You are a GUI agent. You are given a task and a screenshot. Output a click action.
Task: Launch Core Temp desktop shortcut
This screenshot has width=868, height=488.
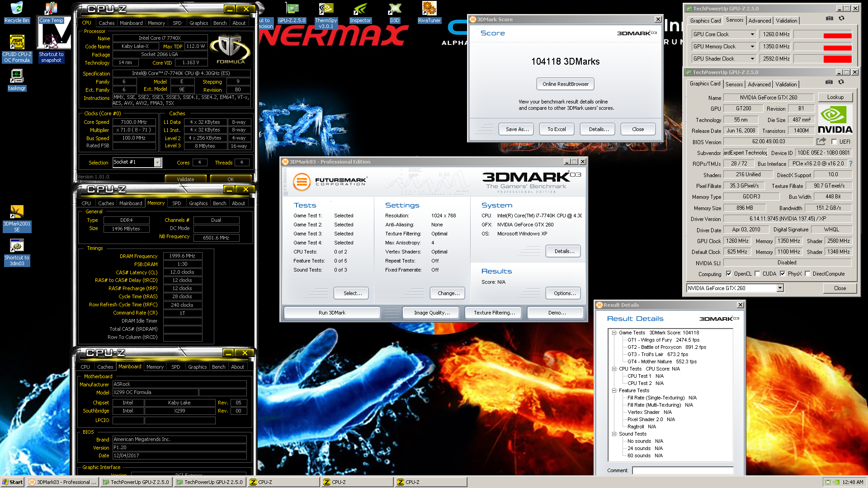(x=51, y=13)
